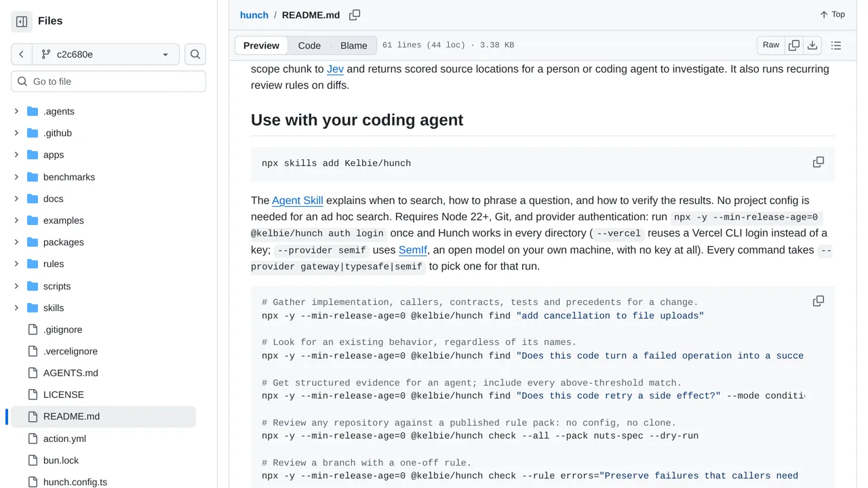Expand the docs folder chevron
This screenshot has height=488, width=868.
(x=16, y=199)
